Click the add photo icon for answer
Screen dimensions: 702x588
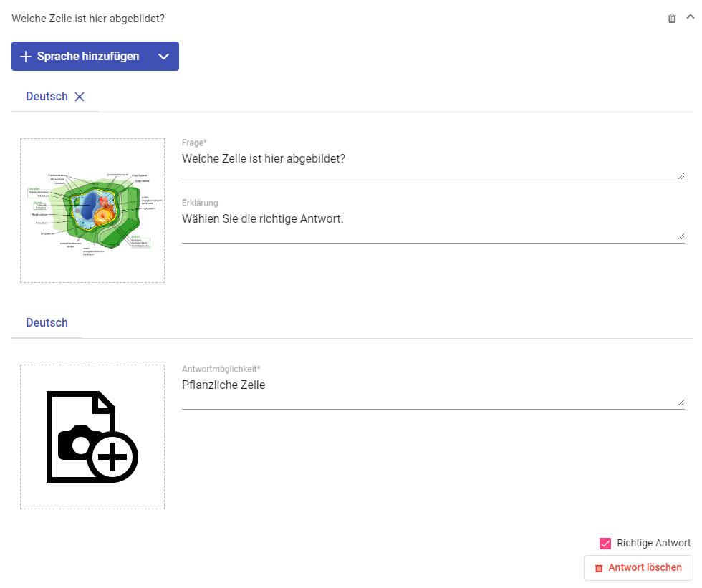(x=92, y=436)
